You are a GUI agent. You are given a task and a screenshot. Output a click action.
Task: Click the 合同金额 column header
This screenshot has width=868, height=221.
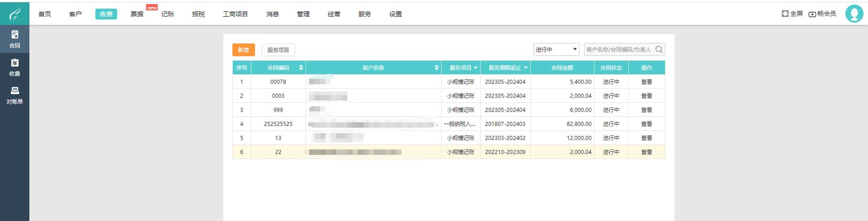[562, 68]
